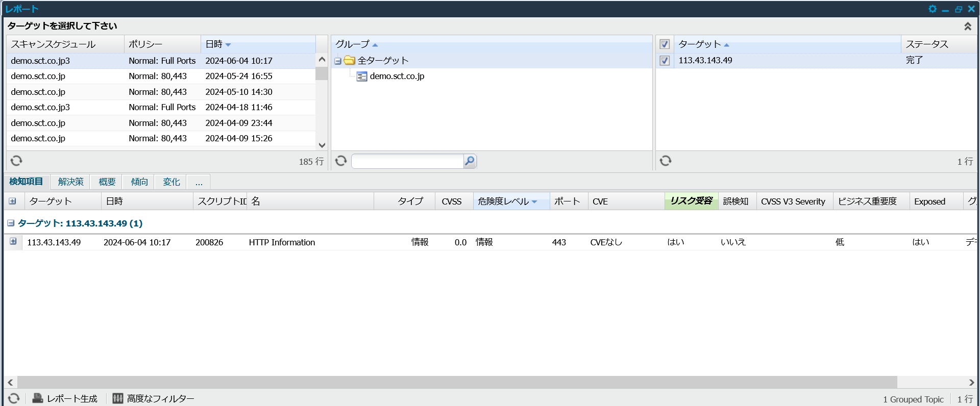
Task: Refresh the target list panel
Action: [666, 161]
